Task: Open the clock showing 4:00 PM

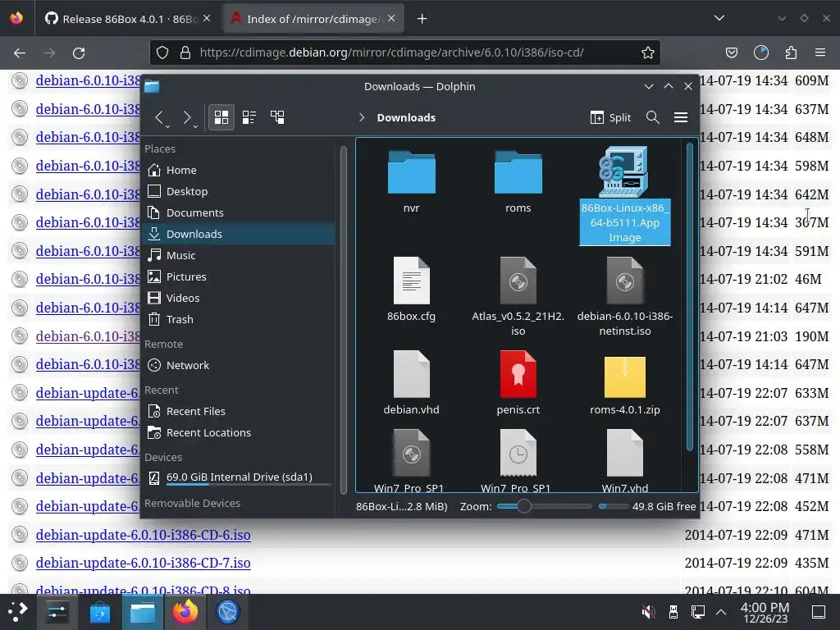Action: pos(765,612)
